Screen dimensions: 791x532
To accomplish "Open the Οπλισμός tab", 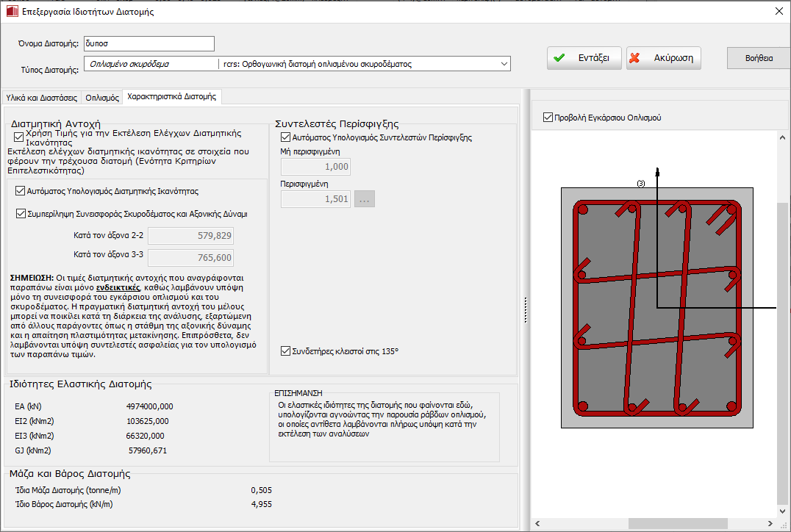I will pyautogui.click(x=102, y=97).
